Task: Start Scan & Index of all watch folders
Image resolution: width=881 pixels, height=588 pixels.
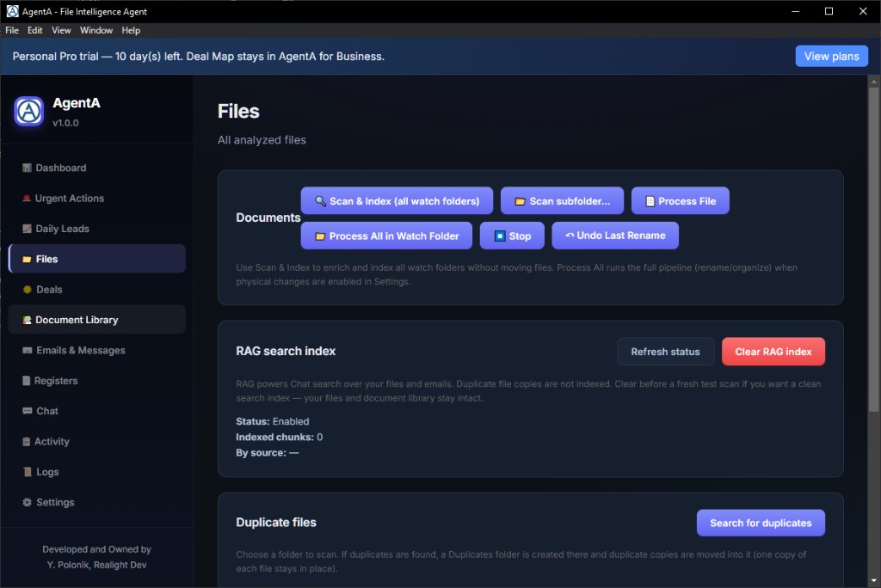Action: click(x=397, y=201)
